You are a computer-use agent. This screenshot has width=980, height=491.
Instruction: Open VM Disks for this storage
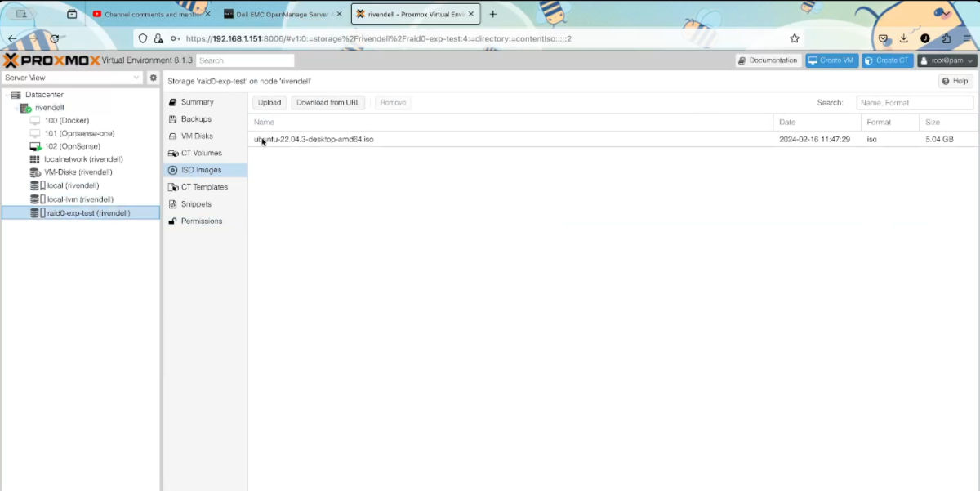[x=198, y=136]
